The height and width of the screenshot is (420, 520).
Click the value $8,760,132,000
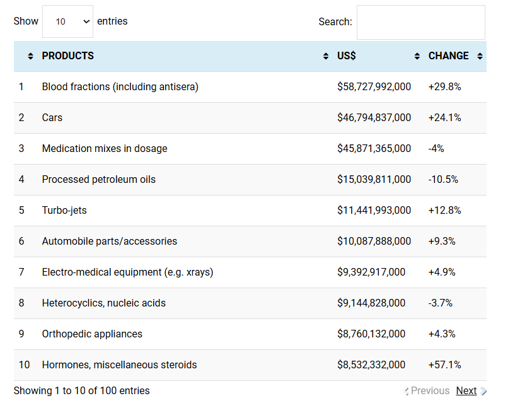coord(371,334)
